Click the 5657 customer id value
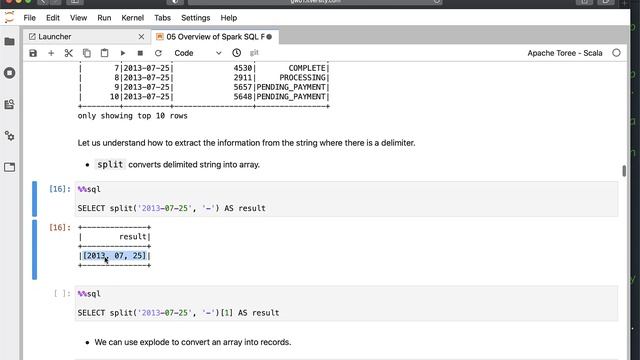Image resolution: width=640 pixels, height=360 pixels. (243, 87)
